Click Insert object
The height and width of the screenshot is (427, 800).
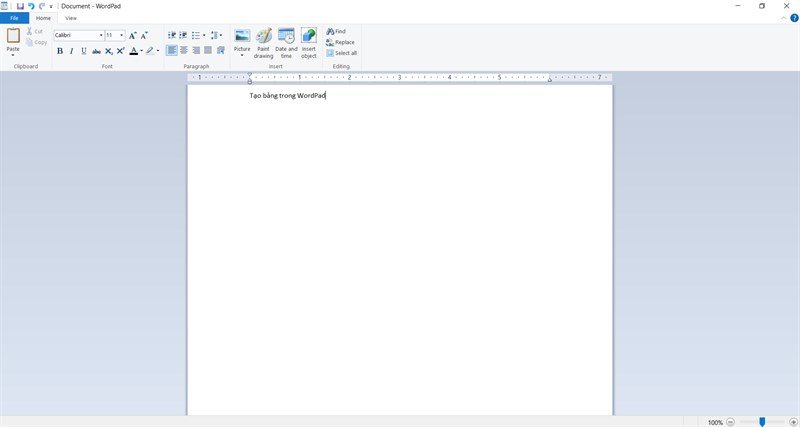point(309,43)
